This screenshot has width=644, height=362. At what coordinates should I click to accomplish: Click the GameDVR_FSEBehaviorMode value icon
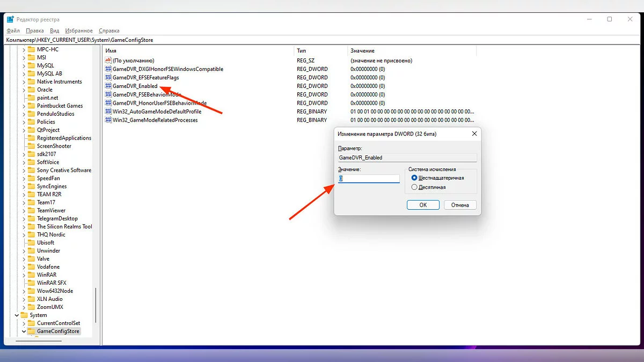[x=108, y=94]
